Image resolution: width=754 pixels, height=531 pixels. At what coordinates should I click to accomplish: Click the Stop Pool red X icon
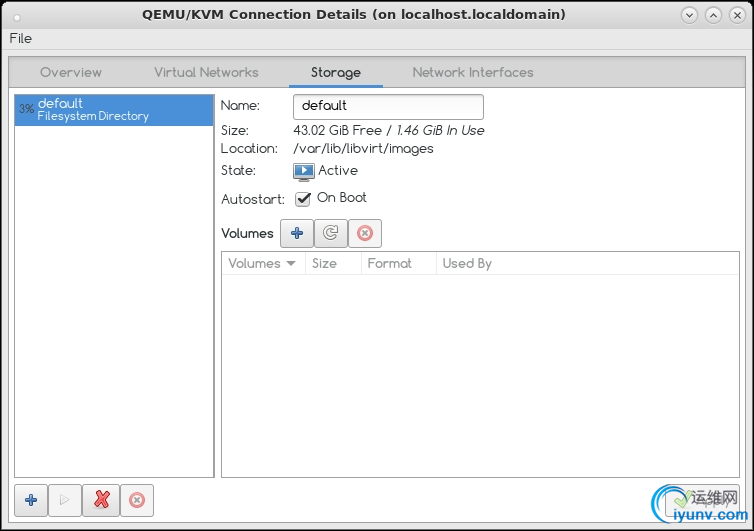(x=101, y=500)
